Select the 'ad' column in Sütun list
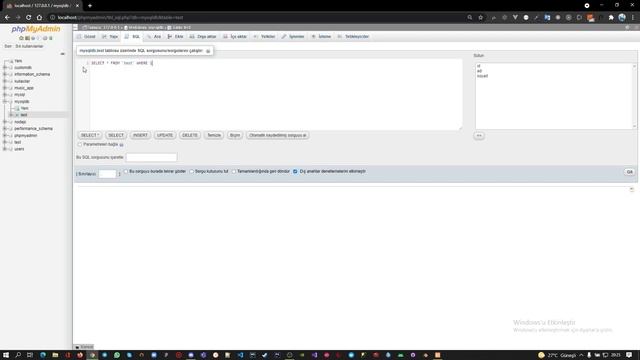The width and height of the screenshot is (640, 360). click(479, 71)
